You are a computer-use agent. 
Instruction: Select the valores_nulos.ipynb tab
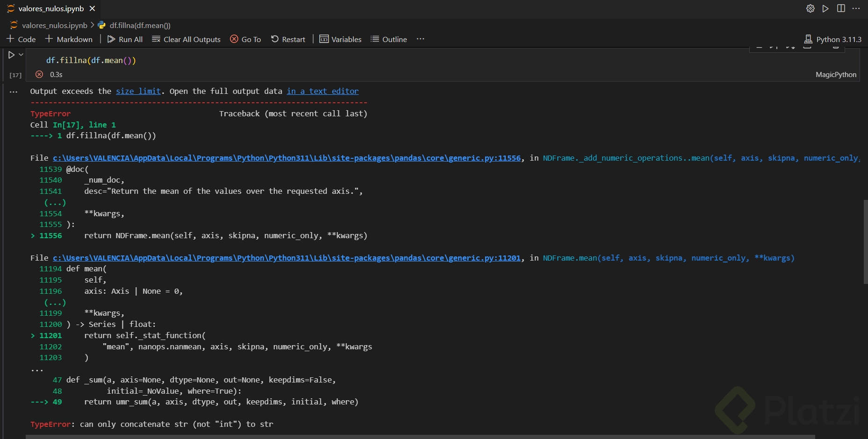pyautogui.click(x=51, y=8)
